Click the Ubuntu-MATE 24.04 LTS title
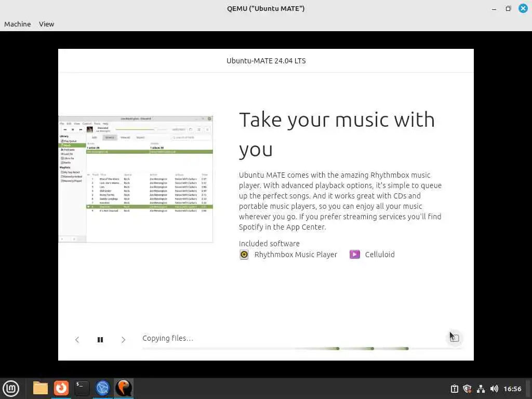 tap(266, 61)
